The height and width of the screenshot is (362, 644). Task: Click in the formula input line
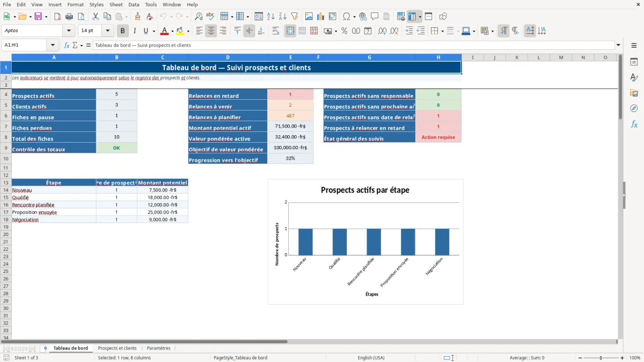(x=353, y=45)
